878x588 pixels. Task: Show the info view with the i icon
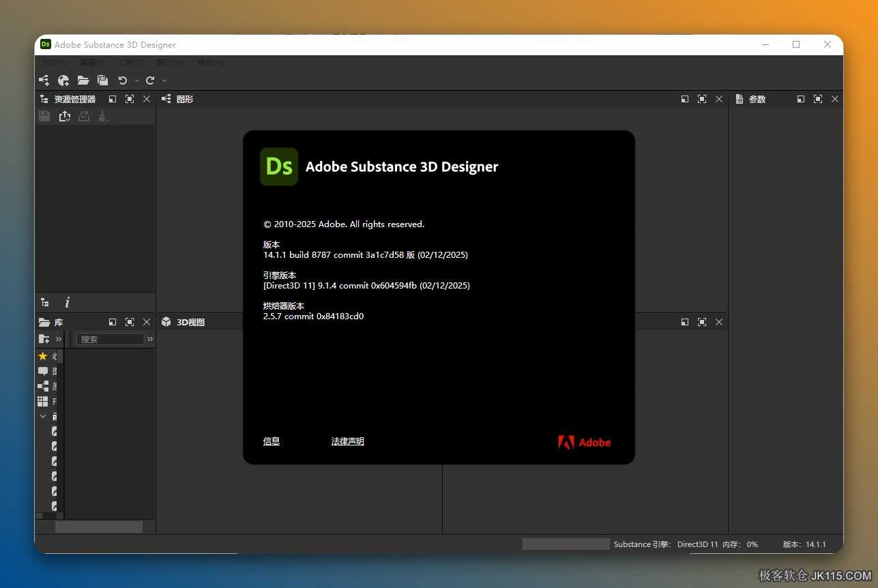(x=67, y=302)
